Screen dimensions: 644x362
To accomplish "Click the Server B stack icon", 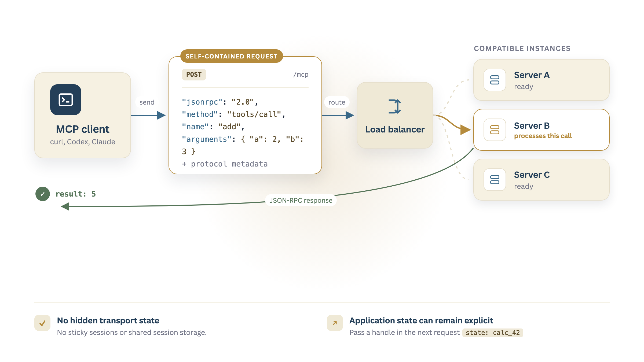I will click(495, 130).
